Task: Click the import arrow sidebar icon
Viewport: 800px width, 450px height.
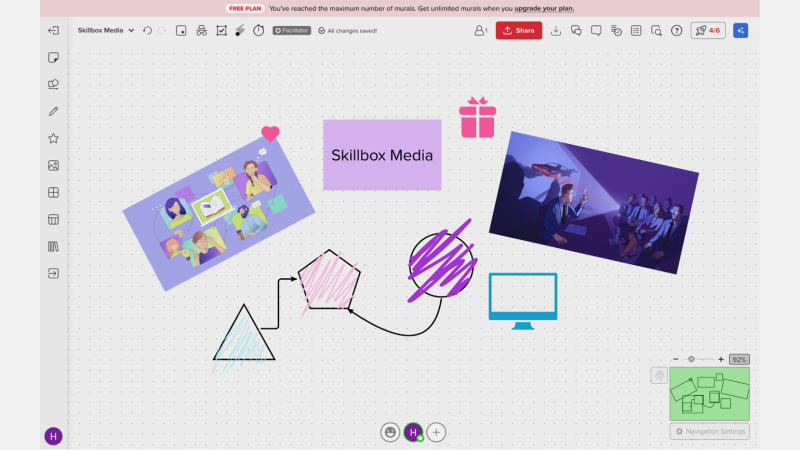Action: [53, 273]
